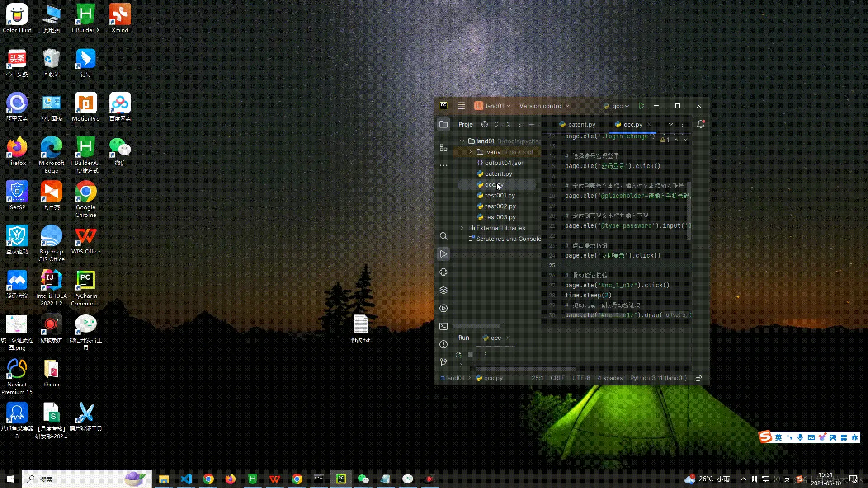Hide the Project panel with the minimize bar

point(531,124)
